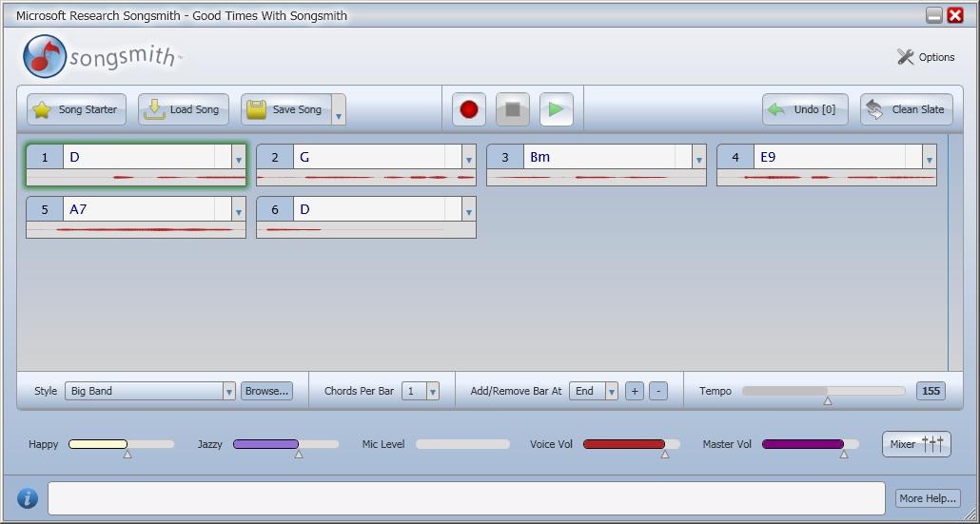Click the Tempo slider handle

[x=828, y=401]
